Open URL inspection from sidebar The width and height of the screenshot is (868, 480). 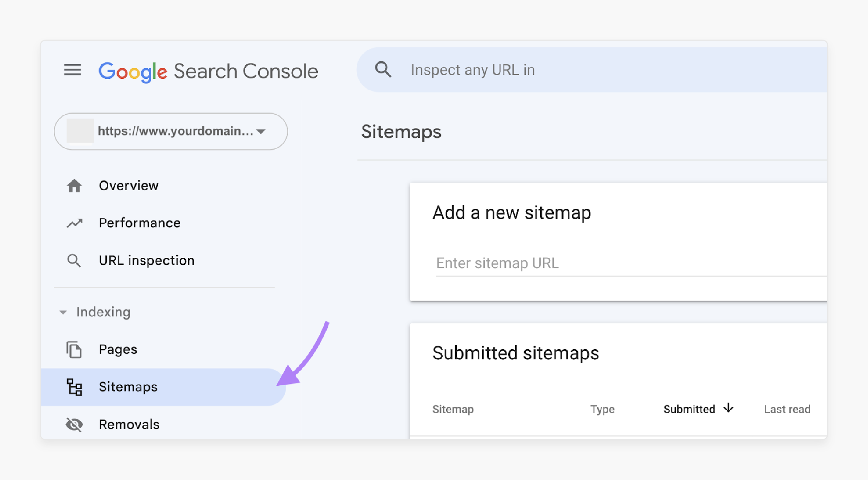tap(146, 260)
